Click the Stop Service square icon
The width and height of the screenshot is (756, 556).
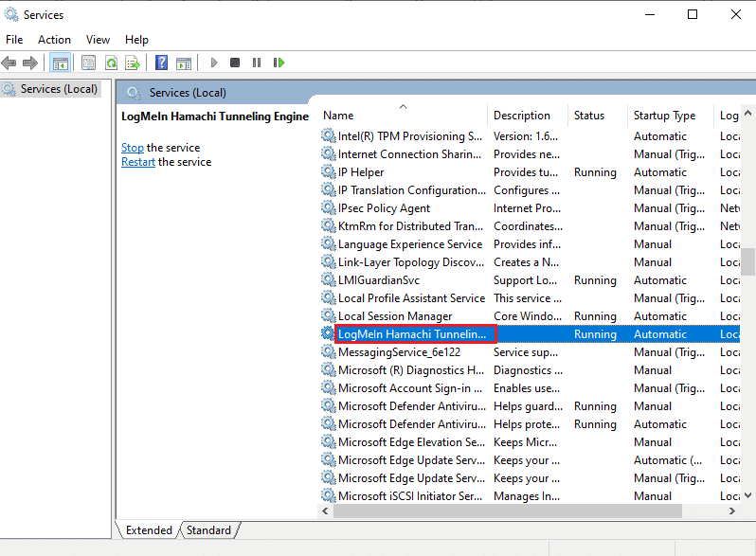pyautogui.click(x=235, y=63)
